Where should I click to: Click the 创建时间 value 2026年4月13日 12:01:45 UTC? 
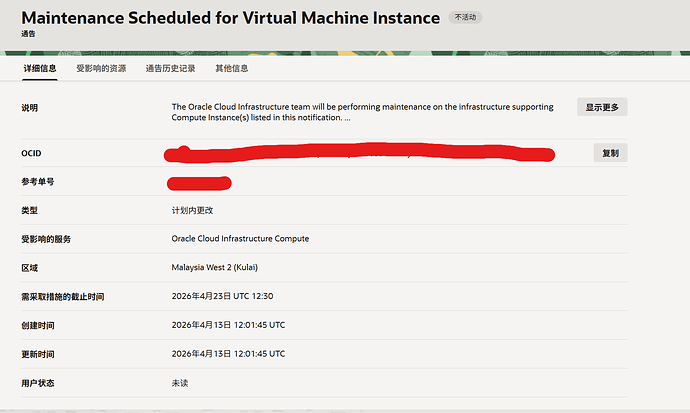click(x=228, y=325)
